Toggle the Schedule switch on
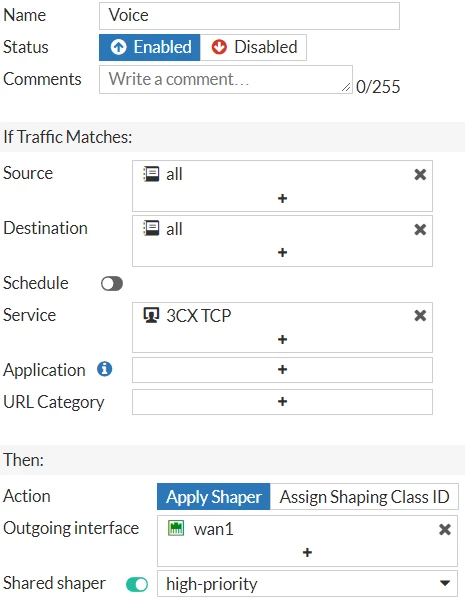Screen dimensions: 465x602 (x=112, y=284)
